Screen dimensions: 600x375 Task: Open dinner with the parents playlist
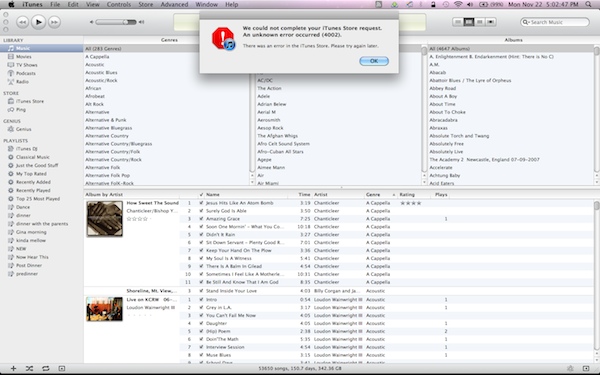pyautogui.click(x=41, y=224)
